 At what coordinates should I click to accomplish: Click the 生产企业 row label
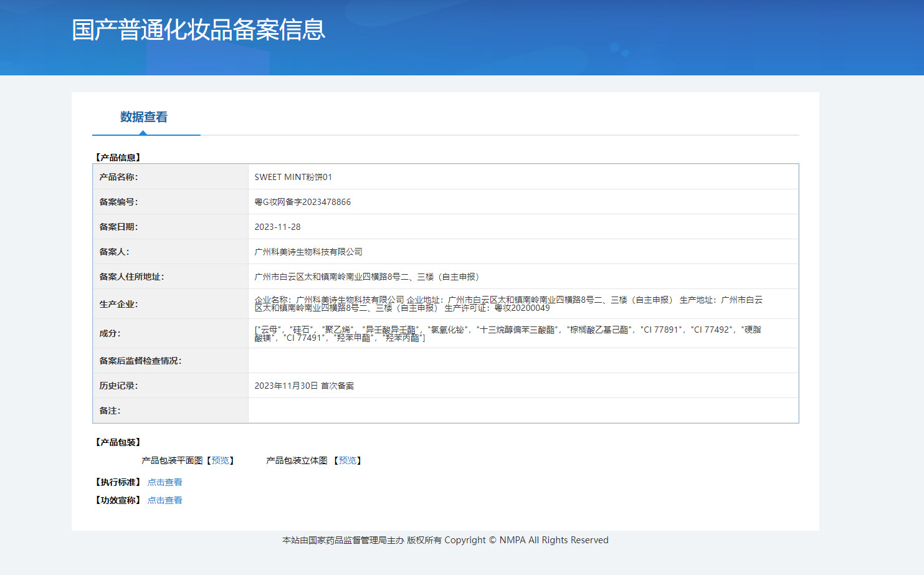[x=118, y=304]
